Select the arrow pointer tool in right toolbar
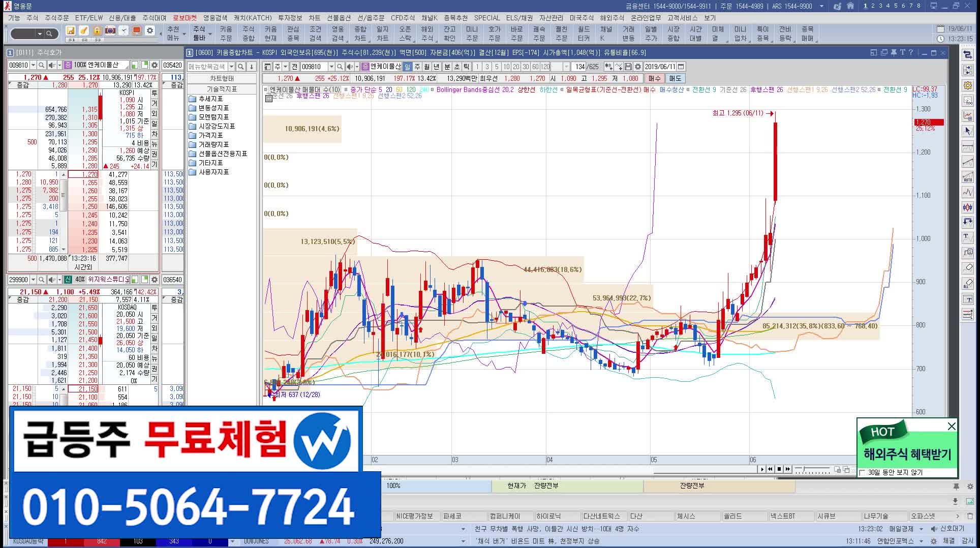Screen dimensions: 980x548 coord(968,131)
